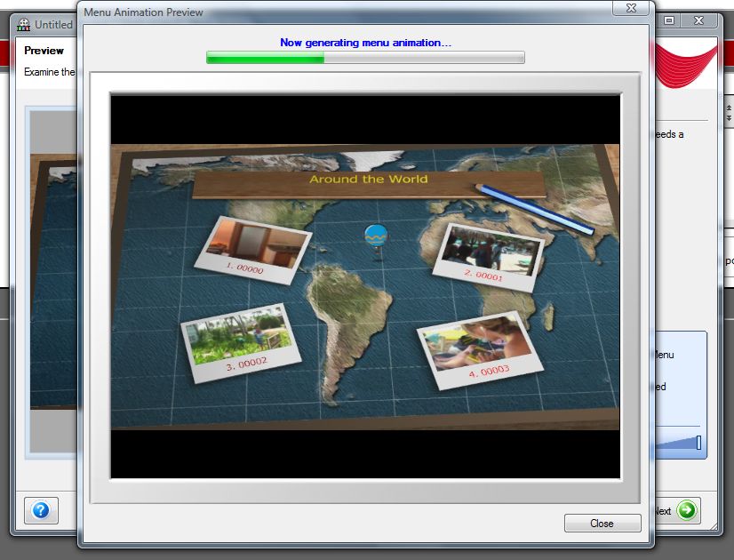Click the menu animation progress bar

[x=365, y=58]
